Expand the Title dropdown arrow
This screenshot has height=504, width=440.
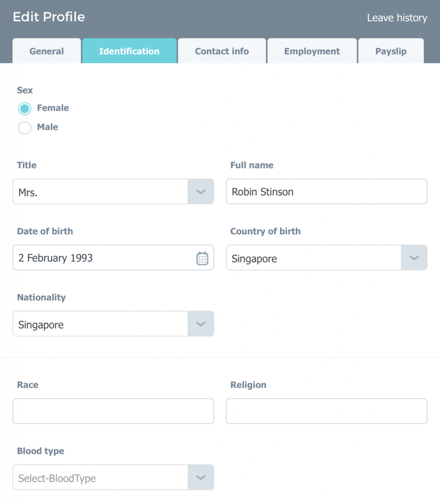tap(201, 191)
